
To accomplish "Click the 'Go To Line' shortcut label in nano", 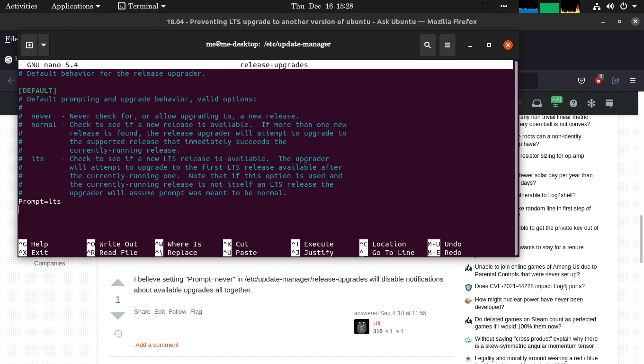I will click(393, 253).
